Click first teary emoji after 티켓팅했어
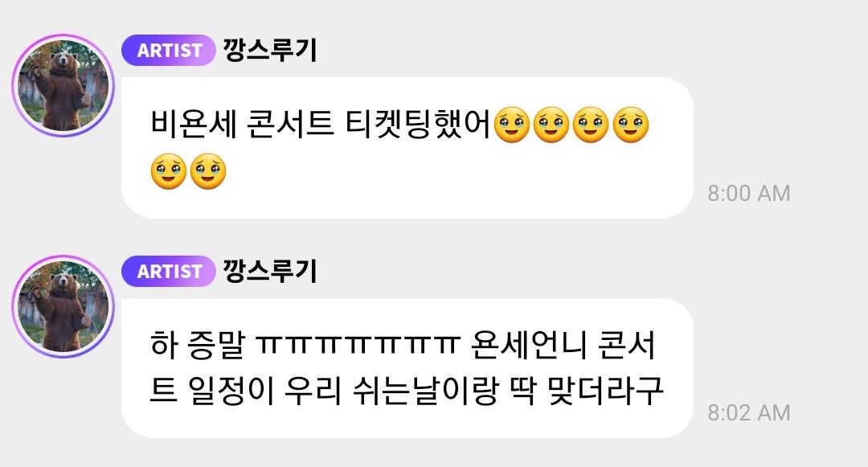This screenshot has height=467, width=868. [x=511, y=125]
